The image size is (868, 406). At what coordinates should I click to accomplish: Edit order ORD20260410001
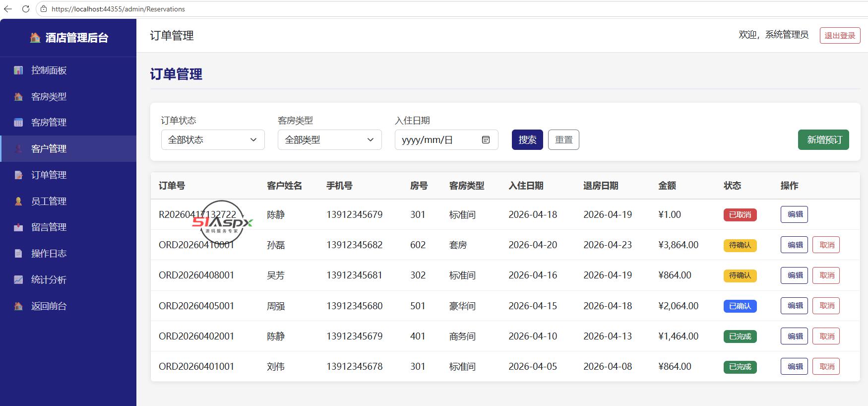pos(794,245)
